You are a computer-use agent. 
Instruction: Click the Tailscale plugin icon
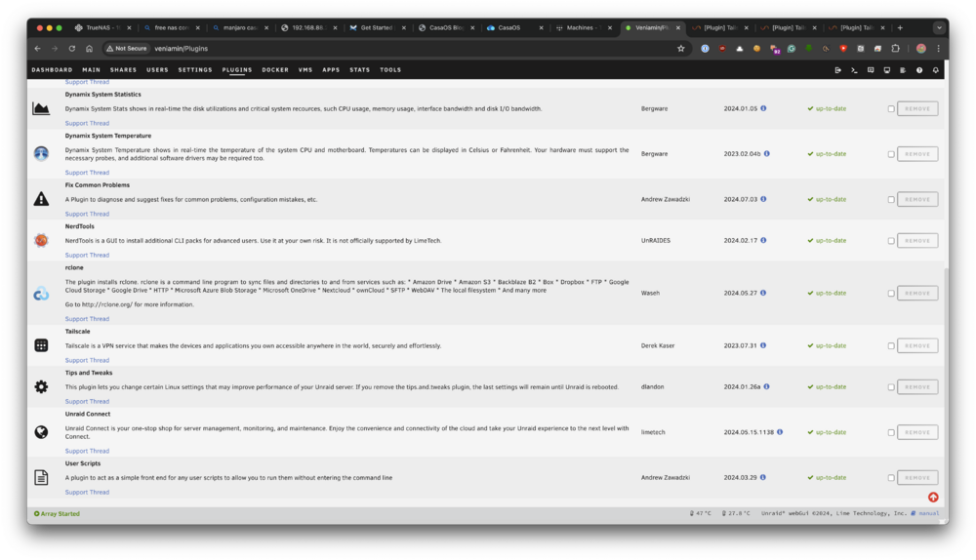click(x=41, y=345)
